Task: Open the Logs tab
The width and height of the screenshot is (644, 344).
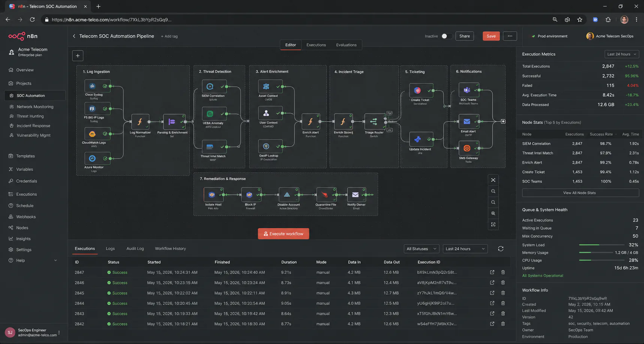Action: click(x=110, y=249)
